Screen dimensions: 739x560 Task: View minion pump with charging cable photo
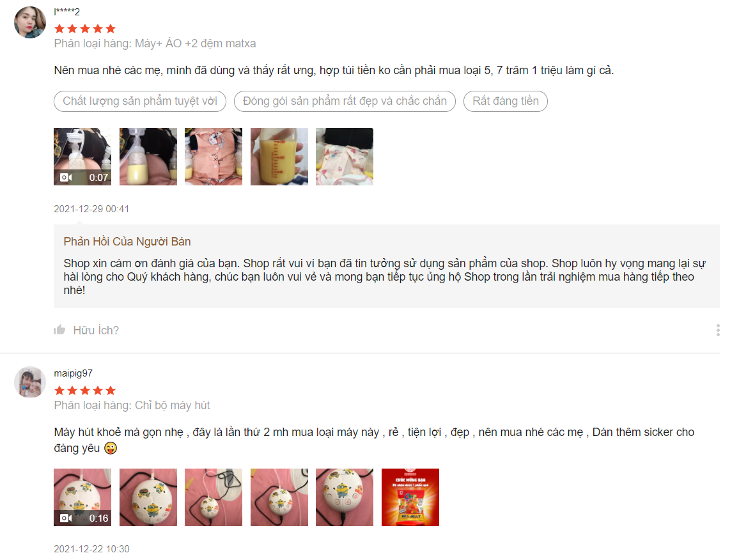pyautogui.click(x=214, y=497)
